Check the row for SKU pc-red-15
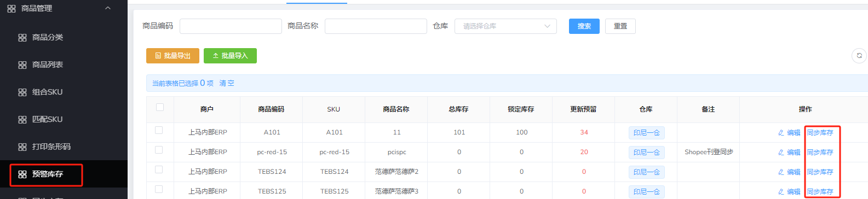 [x=159, y=150]
